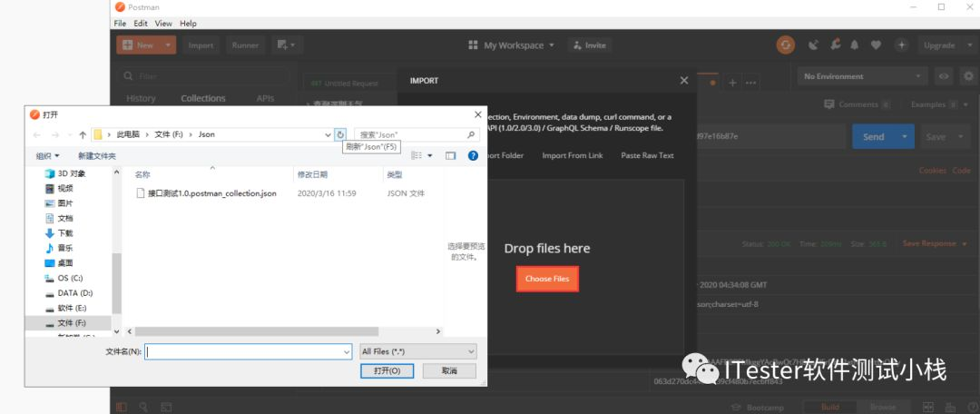Open the notifications bell icon

[x=855, y=45]
